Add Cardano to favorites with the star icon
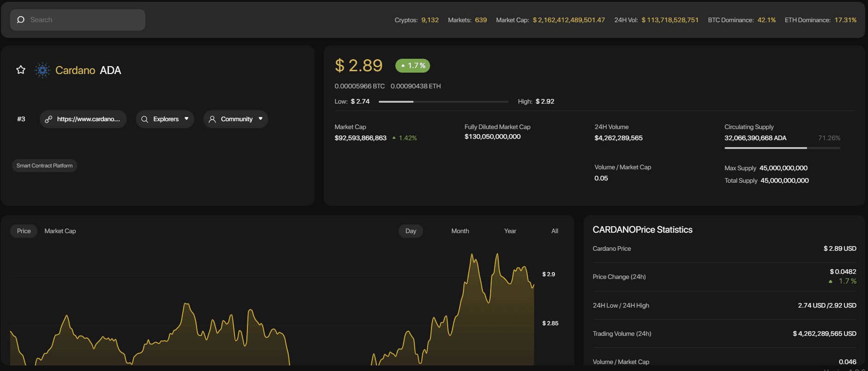 point(21,70)
